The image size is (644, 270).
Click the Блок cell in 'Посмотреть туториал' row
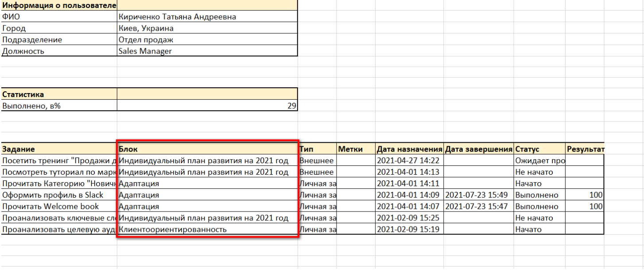(x=207, y=172)
